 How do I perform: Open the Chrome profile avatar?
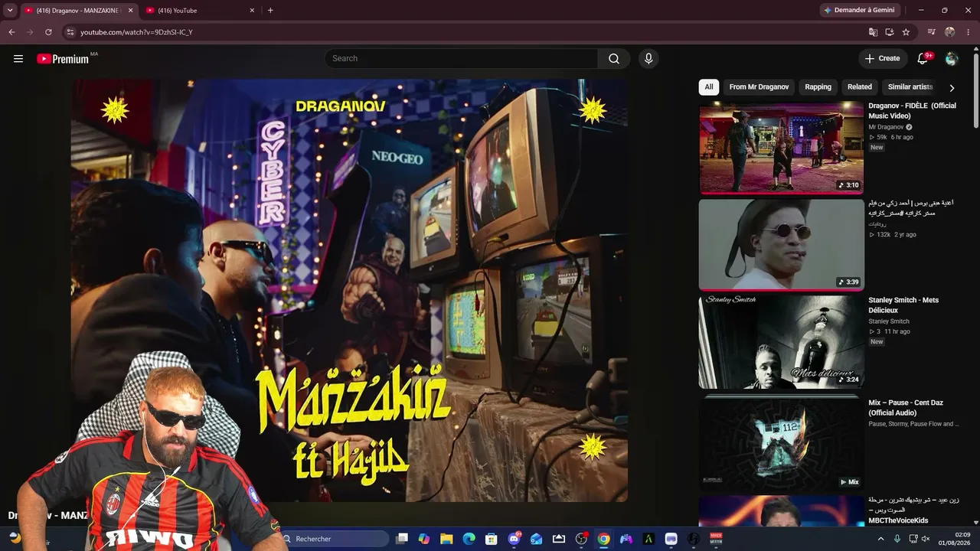[950, 32]
